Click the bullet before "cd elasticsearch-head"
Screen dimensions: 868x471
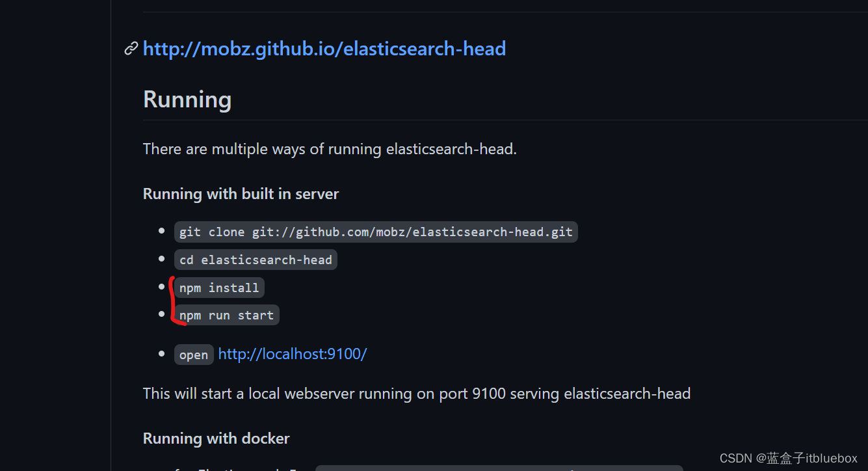pos(162,259)
